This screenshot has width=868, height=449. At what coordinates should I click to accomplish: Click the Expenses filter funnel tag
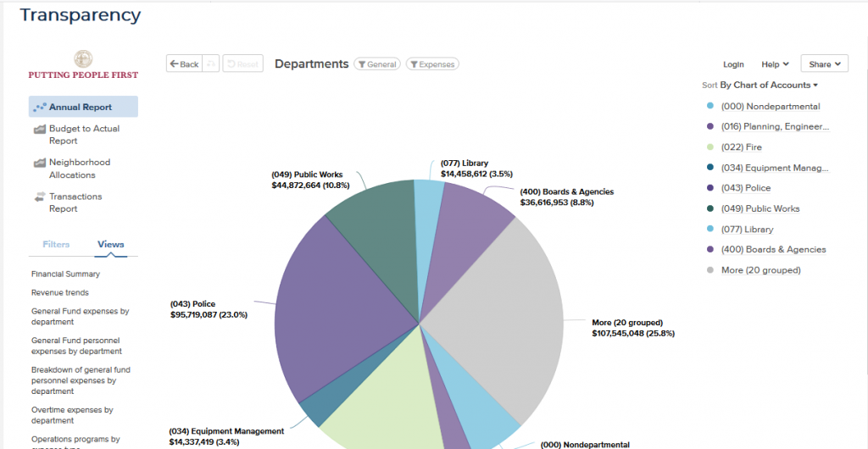[432, 64]
